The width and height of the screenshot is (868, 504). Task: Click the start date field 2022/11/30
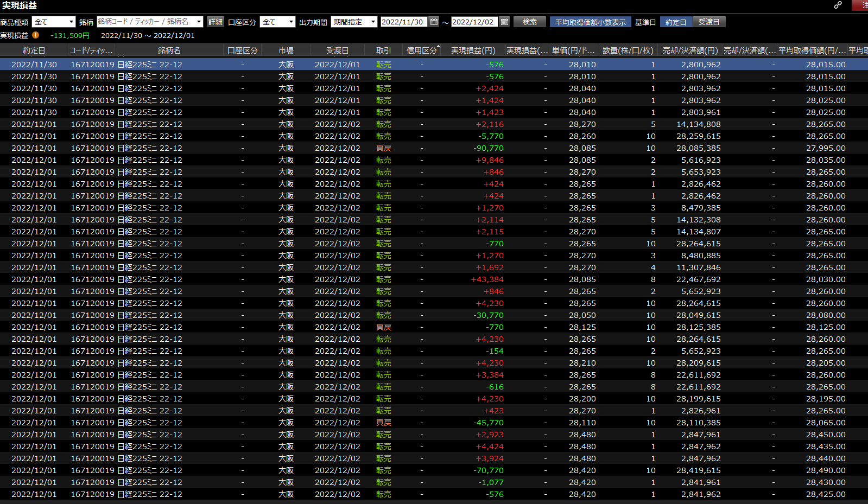click(x=404, y=22)
